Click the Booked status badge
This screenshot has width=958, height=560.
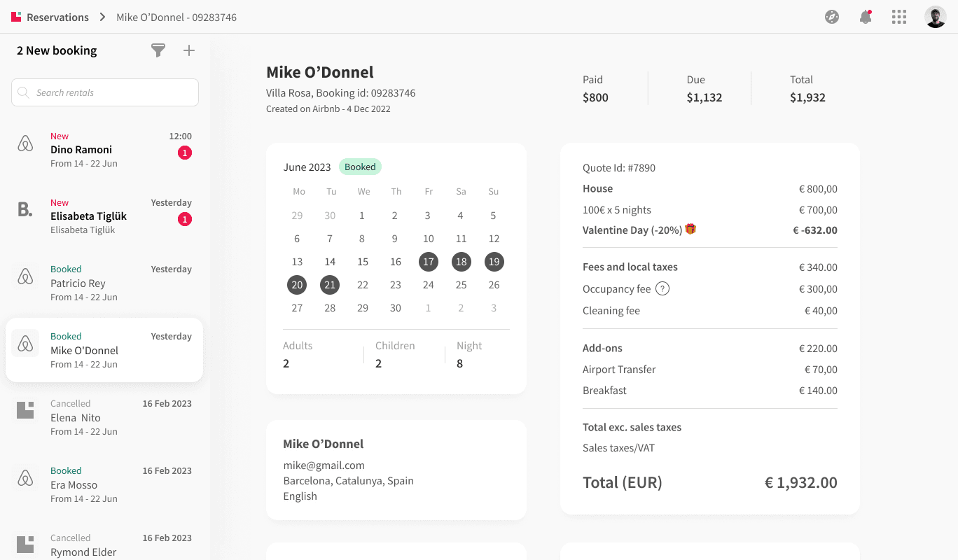click(360, 167)
